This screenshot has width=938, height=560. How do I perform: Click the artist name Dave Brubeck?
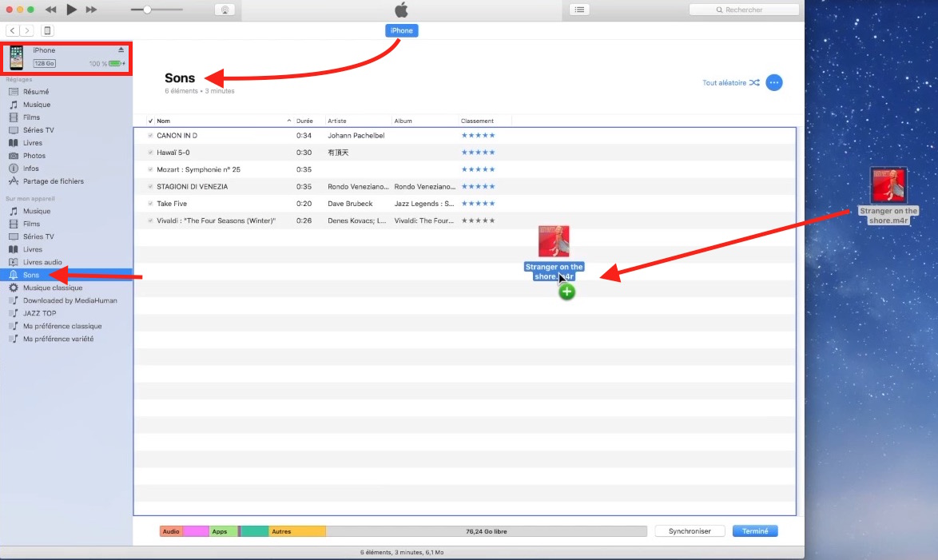click(350, 204)
